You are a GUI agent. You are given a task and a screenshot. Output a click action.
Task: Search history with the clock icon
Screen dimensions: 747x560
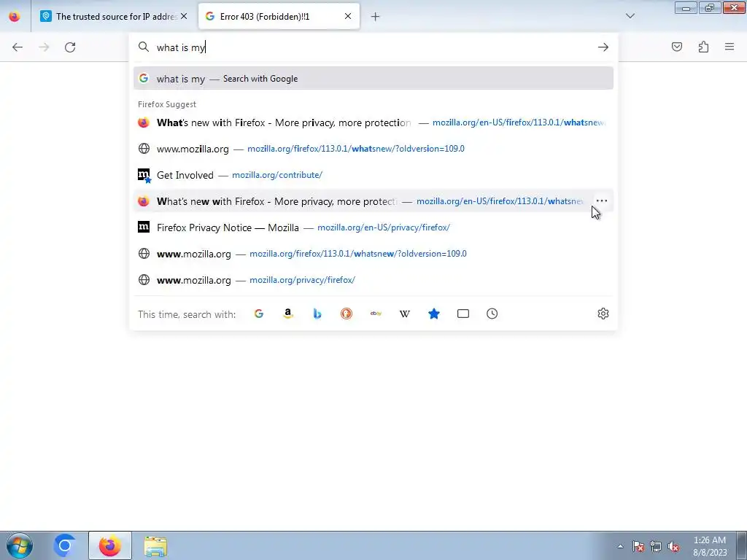coord(492,314)
